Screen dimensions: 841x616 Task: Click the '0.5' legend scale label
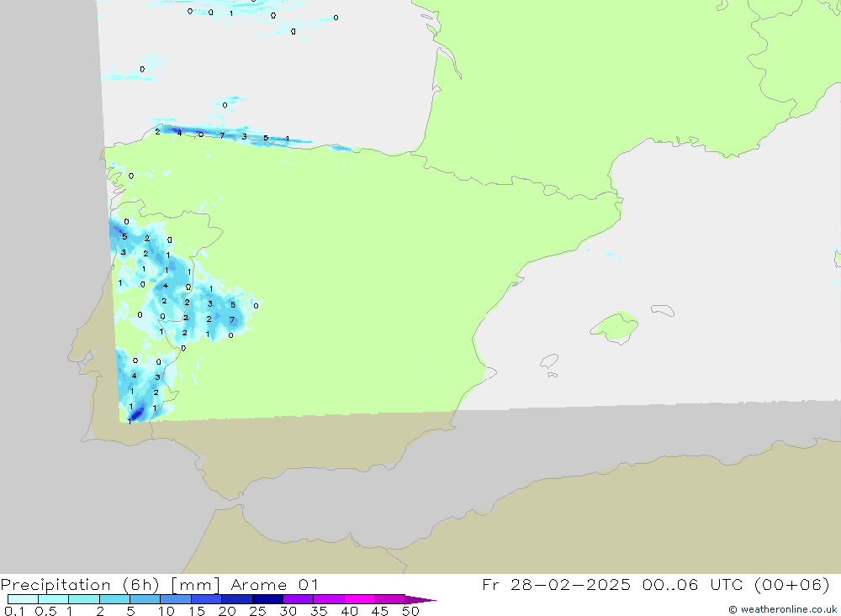[x=45, y=611]
